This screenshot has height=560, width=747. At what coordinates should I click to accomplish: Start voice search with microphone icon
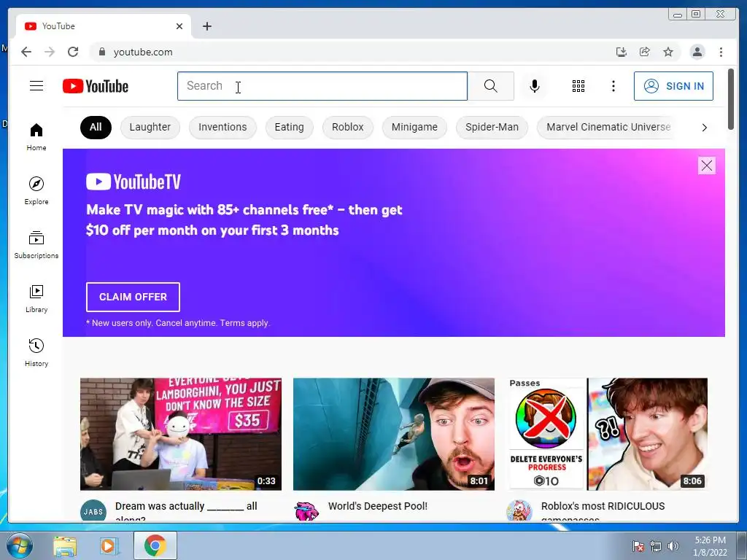(x=535, y=86)
